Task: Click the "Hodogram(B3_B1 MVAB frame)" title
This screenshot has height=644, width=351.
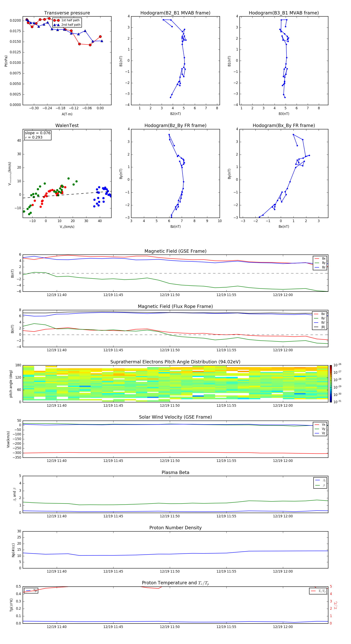Action: point(284,13)
